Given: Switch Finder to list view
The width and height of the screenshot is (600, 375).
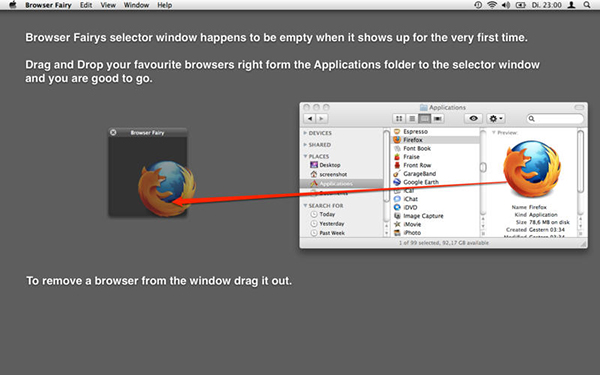Looking at the screenshot, I should tap(412, 119).
